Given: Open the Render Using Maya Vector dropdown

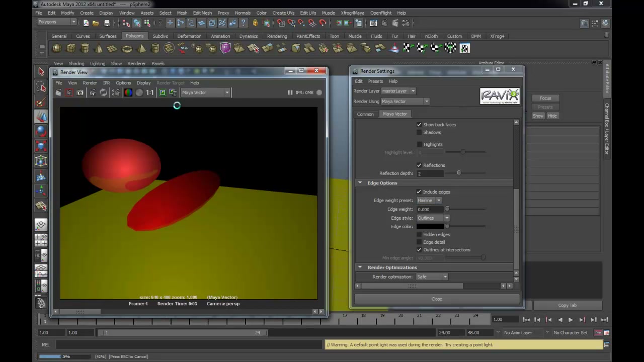Looking at the screenshot, I should click(405, 101).
